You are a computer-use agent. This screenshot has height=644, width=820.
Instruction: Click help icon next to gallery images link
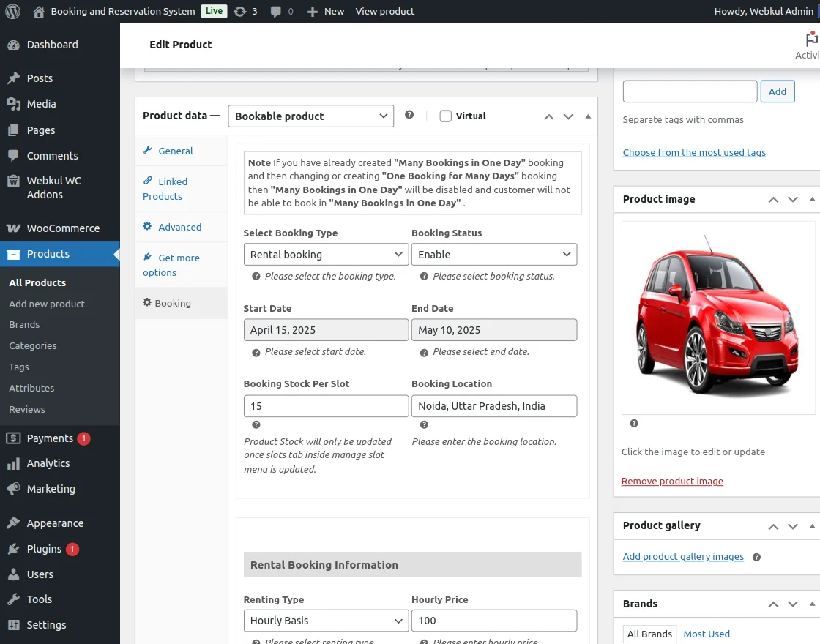[x=756, y=557]
